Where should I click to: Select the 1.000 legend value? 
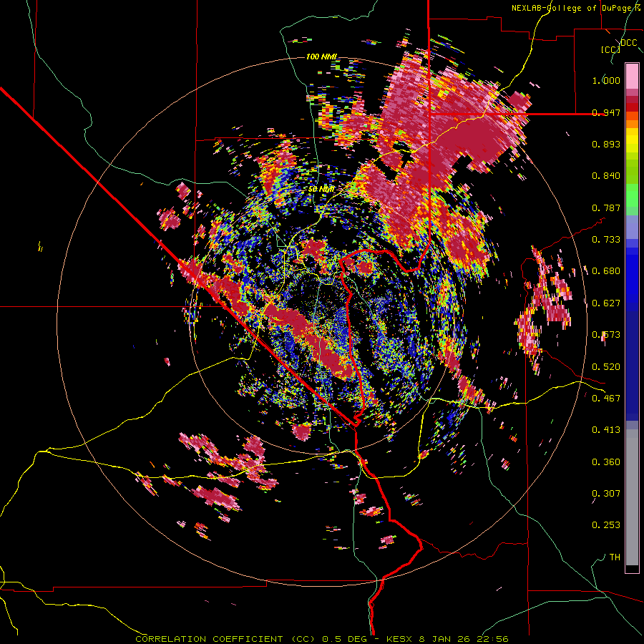coord(606,80)
